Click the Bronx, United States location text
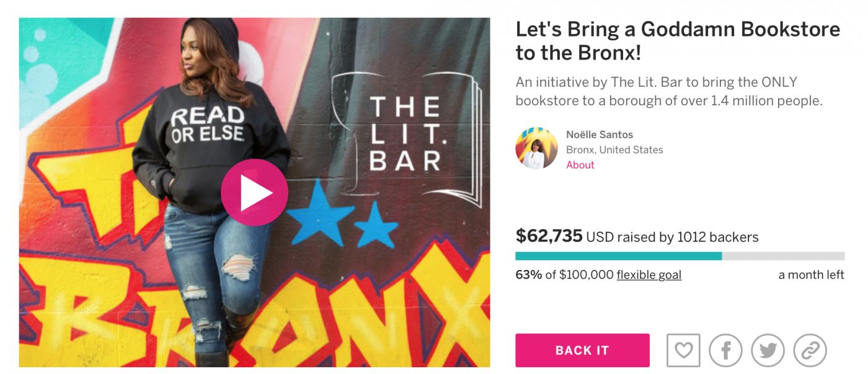The image size is (868, 374). [x=614, y=150]
